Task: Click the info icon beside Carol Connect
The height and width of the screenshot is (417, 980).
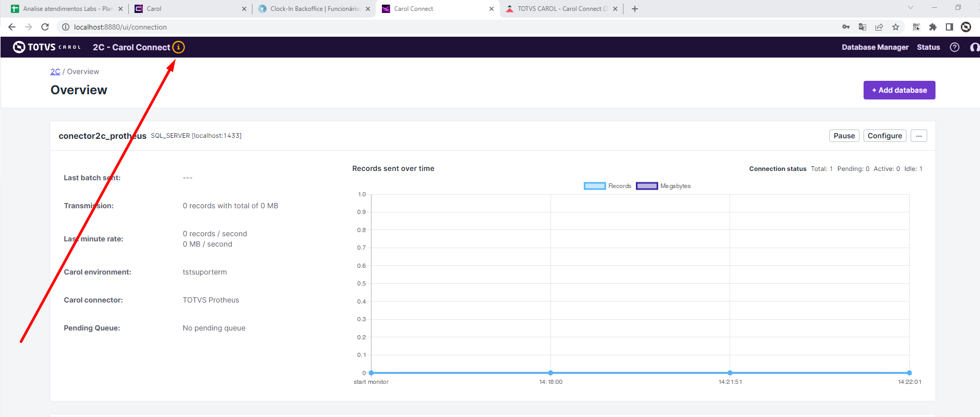Action: click(x=179, y=47)
